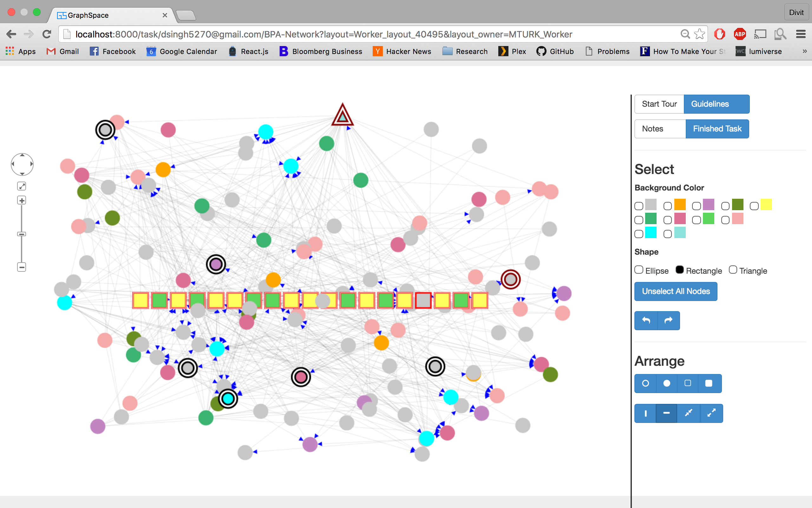Check the purple background color checkbox
This screenshot has height=508, width=812.
(x=697, y=206)
